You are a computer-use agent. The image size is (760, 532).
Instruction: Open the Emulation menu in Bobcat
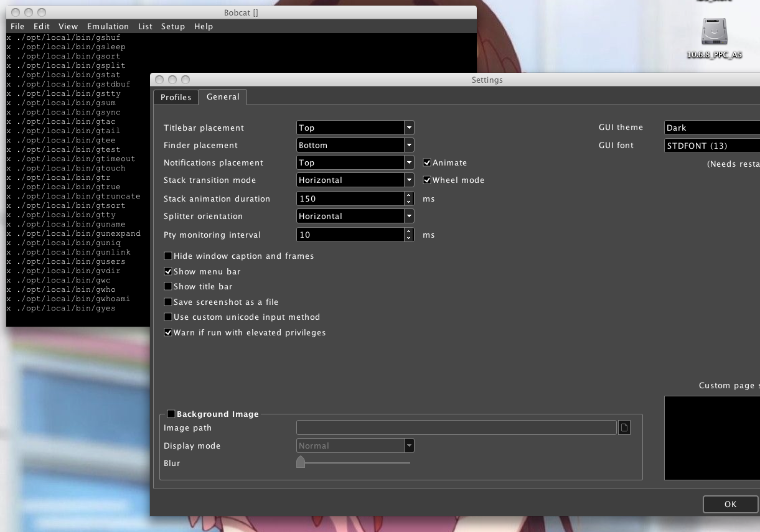coord(108,26)
